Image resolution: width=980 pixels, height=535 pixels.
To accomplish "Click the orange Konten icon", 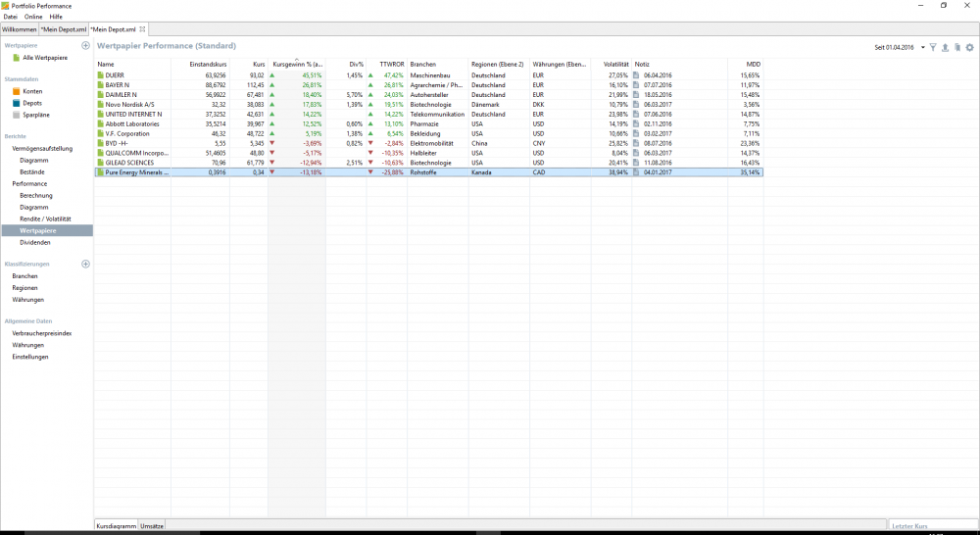I will click(x=17, y=91).
